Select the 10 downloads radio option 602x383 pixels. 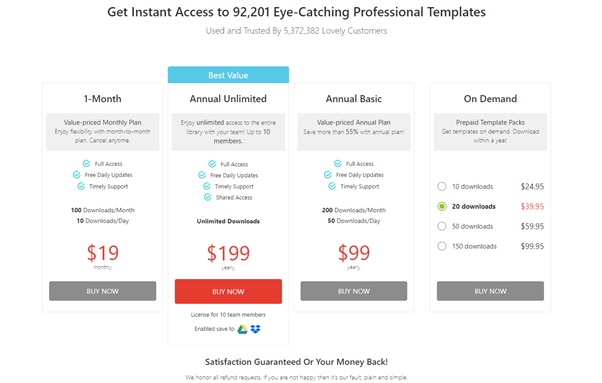(x=442, y=187)
